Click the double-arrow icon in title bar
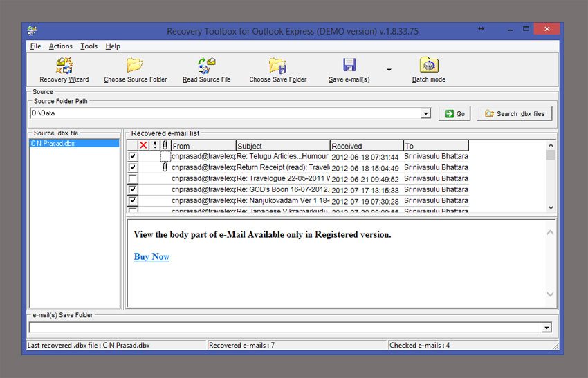Viewport: 588px width, 378px height. [481, 29]
